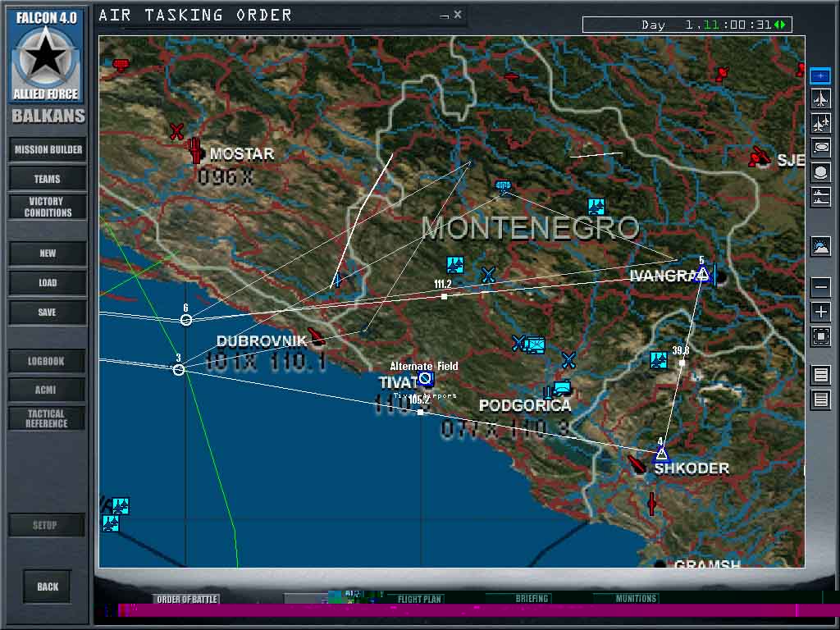This screenshot has height=630, width=840.
Task: Select the cyan aircraft icon beside waypoint 39.8
Action: coord(659,360)
